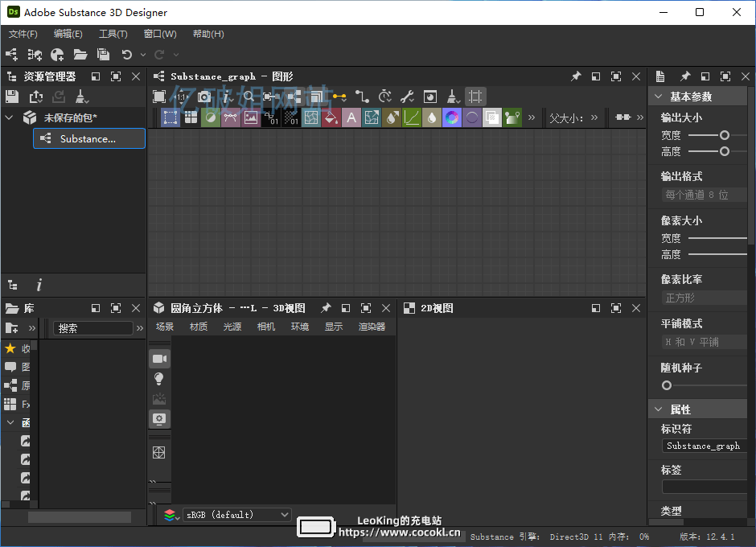Pin the properties panel
Viewport: 756px width, 547px height.
coord(685,76)
